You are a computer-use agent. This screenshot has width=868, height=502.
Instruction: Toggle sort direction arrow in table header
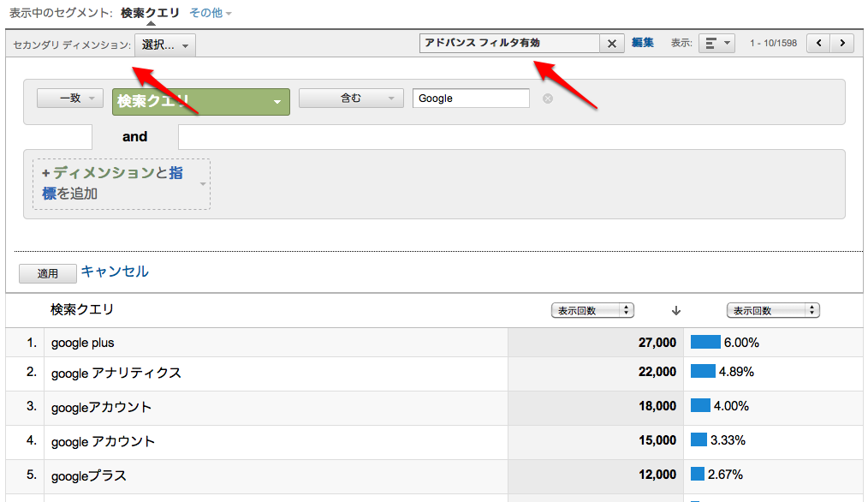[x=676, y=310]
